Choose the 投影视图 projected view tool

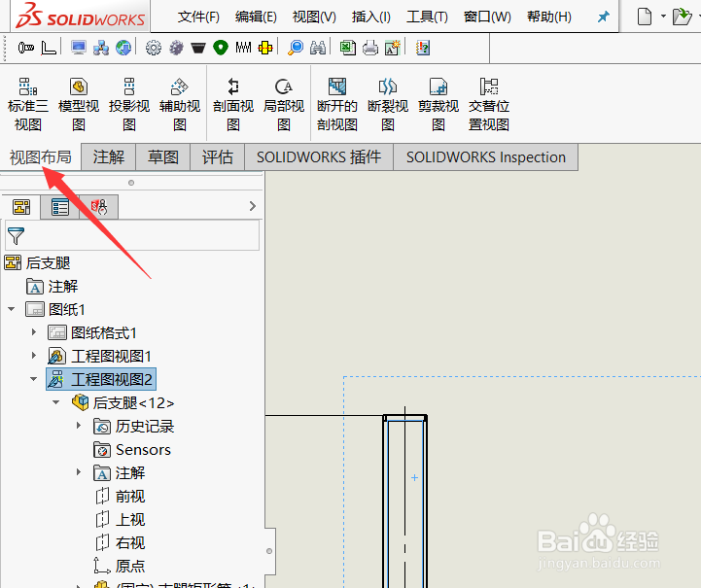[129, 104]
